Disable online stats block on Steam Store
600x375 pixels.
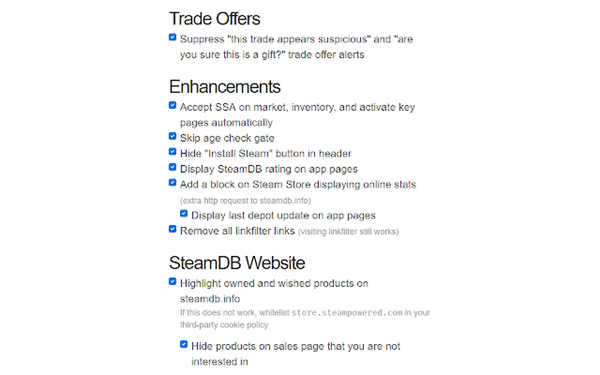173,183
